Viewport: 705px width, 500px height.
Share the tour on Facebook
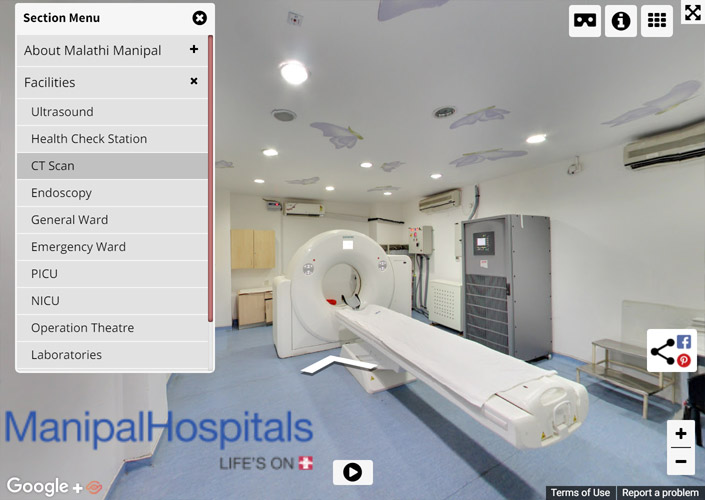684,342
